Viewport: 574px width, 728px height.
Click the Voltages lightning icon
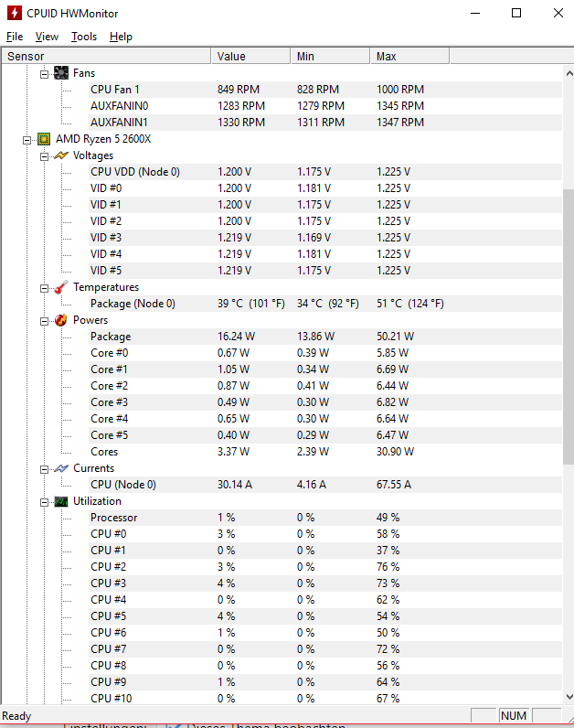pos(61,155)
